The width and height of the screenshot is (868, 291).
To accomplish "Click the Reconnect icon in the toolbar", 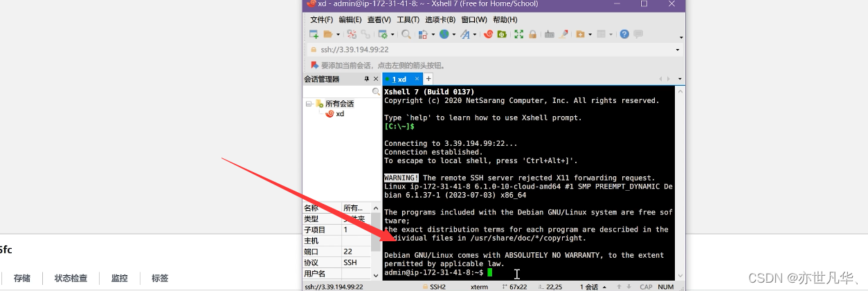I will [365, 34].
